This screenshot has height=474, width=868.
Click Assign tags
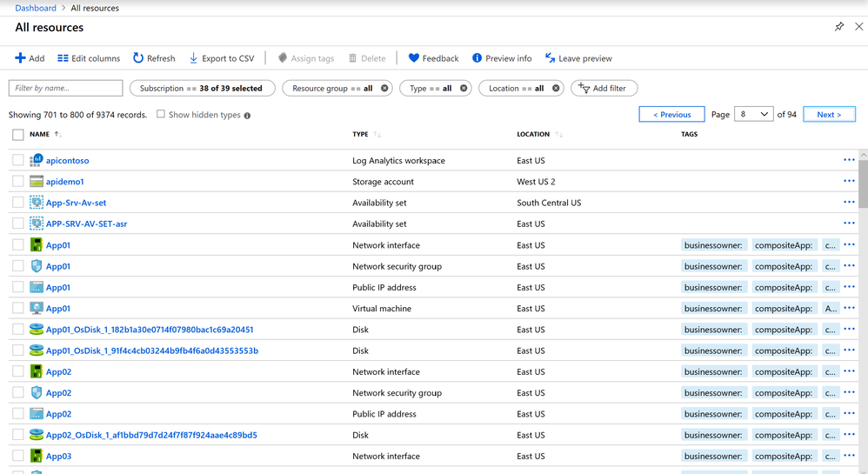pos(306,58)
